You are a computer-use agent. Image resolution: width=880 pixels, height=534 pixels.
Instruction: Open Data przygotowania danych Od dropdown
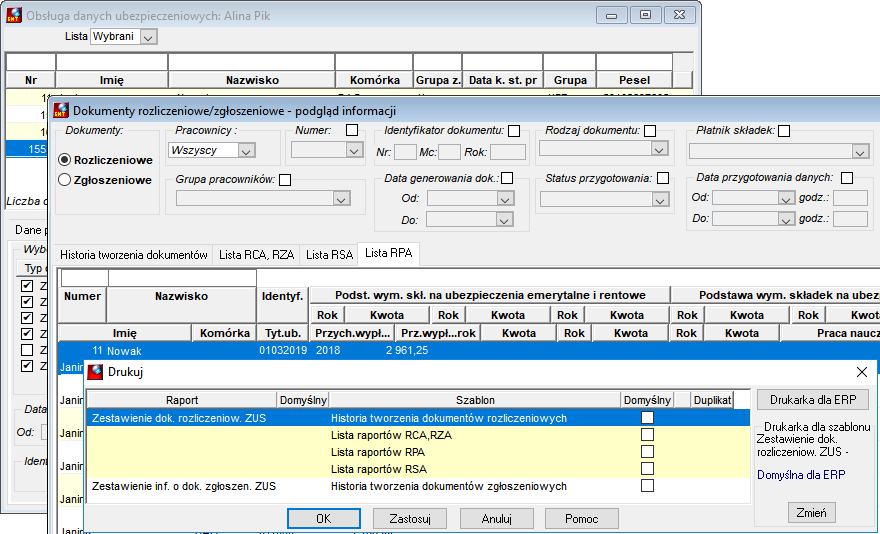click(786, 198)
